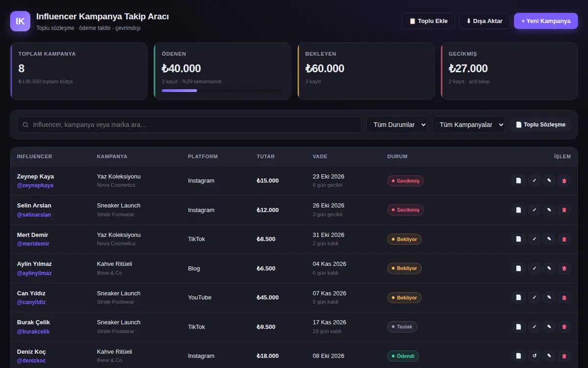Mark Zeynep Kaya's payment as paid
Screen dimensions: 588x368
click(x=534, y=181)
